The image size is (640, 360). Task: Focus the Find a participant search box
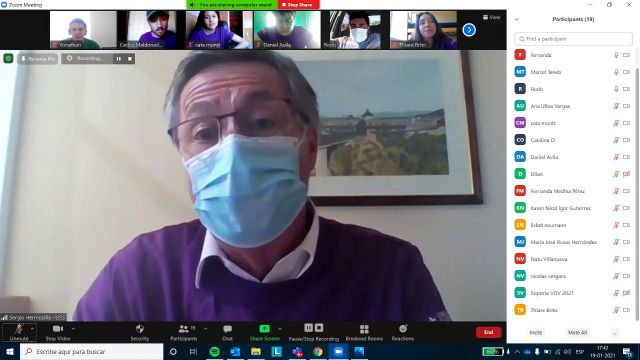coord(573,39)
